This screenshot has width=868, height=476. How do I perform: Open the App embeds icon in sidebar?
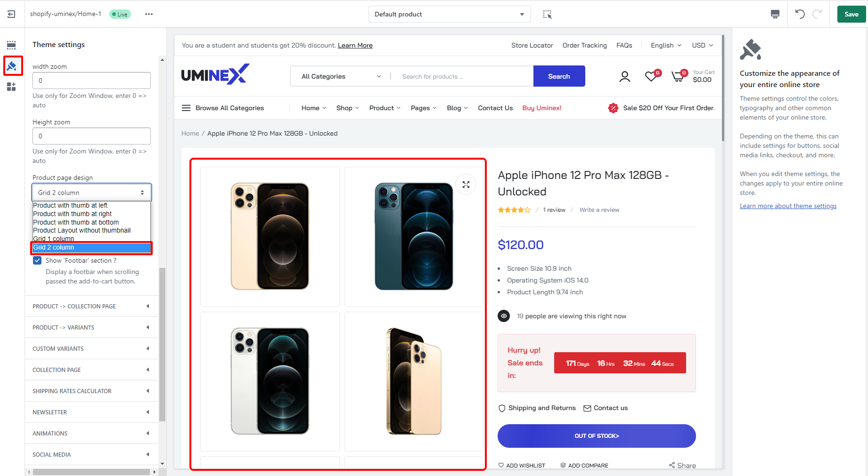coord(11,87)
